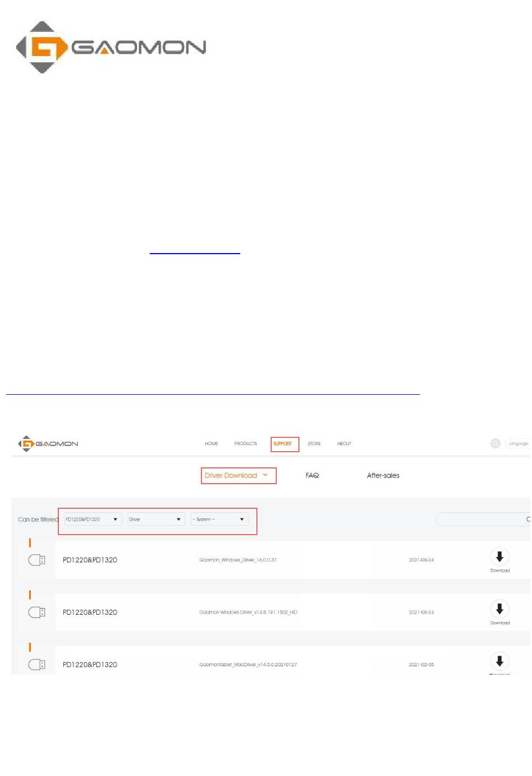Click the large GAOMON logo at top
Image resolution: width=532 pixels, height=776 pixels.
[x=111, y=47]
